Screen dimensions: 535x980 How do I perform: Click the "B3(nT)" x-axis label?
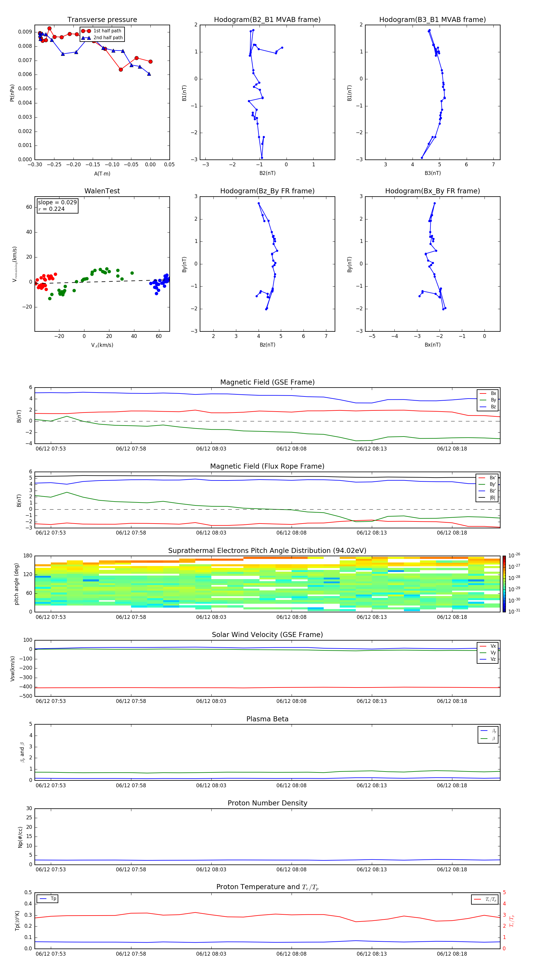pos(432,173)
